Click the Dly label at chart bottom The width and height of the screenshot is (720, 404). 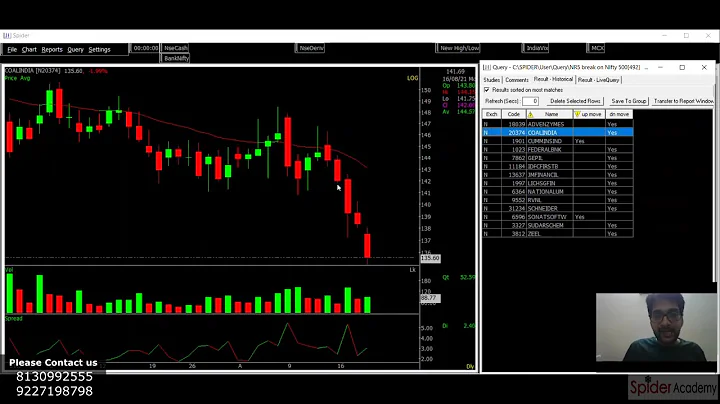(470, 366)
